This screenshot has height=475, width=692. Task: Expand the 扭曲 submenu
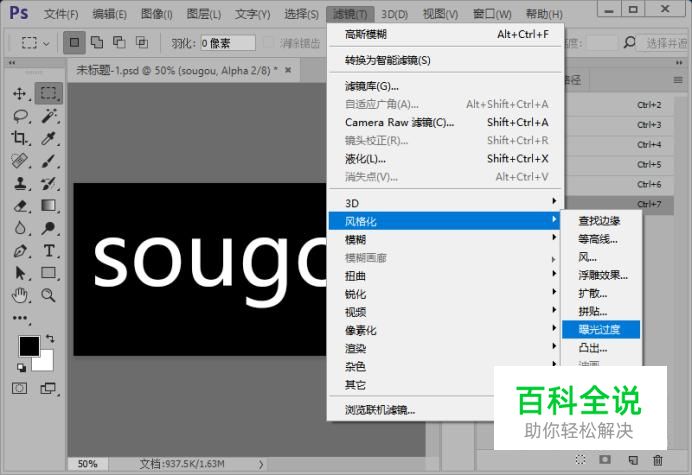pyautogui.click(x=445, y=276)
